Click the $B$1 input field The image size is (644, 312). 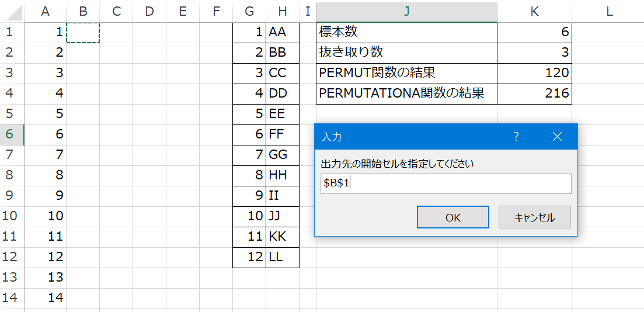(x=445, y=183)
